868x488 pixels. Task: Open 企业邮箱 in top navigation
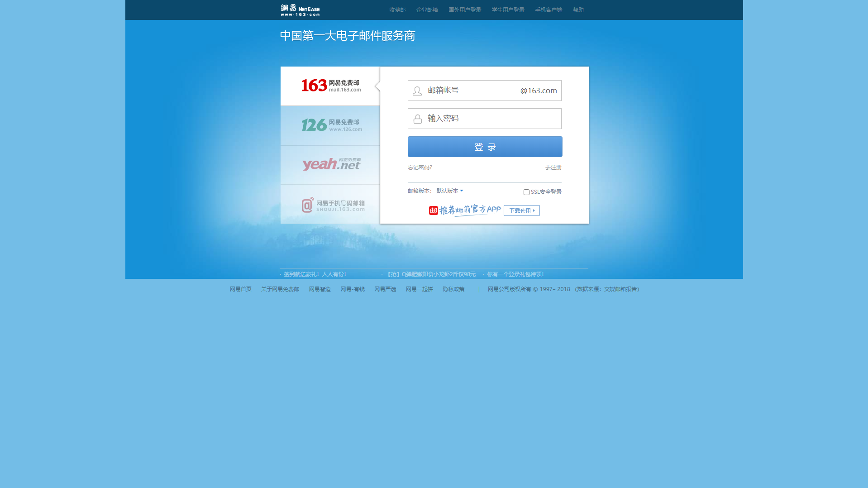[427, 10]
